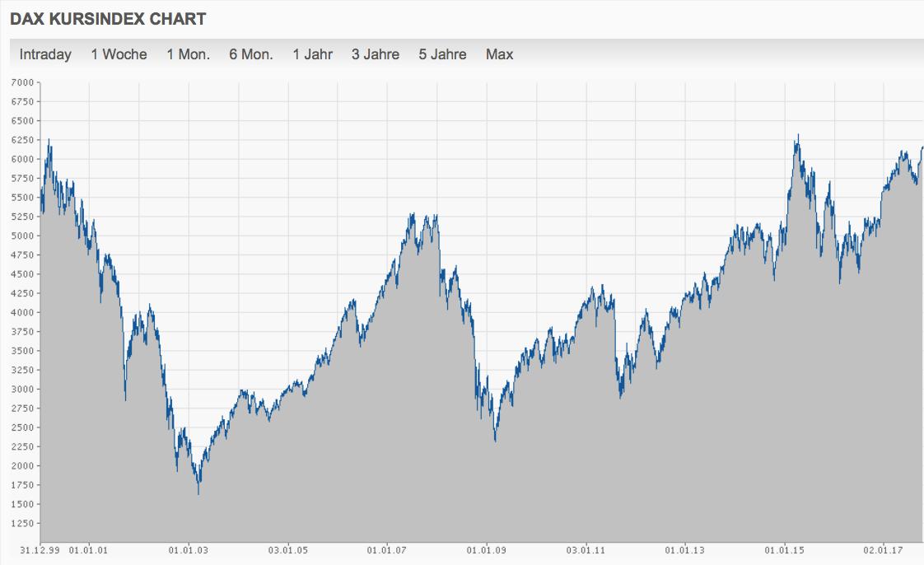The image size is (924, 565).
Task: Click the 2015 peak on the chart
Action: point(798,136)
